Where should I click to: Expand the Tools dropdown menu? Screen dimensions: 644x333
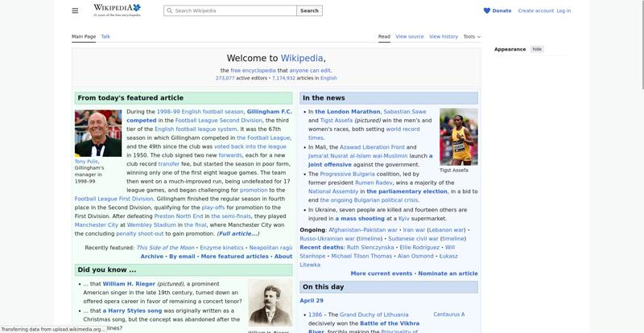472,36
